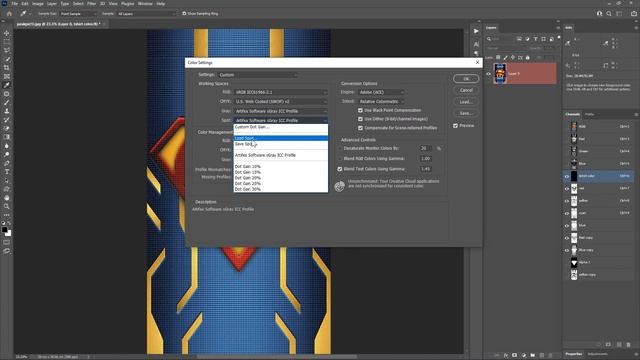Click the delete channel trash icon
Viewport: 640px width, 360px height.
pos(629,345)
